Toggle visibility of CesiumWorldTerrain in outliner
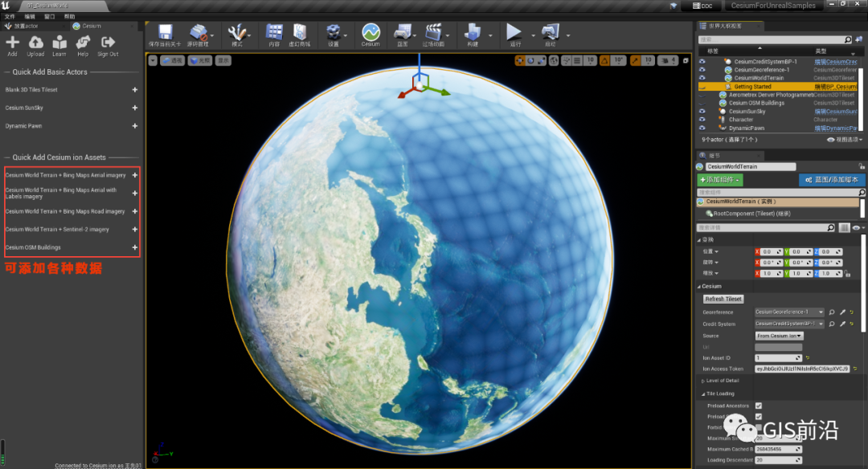 click(702, 78)
